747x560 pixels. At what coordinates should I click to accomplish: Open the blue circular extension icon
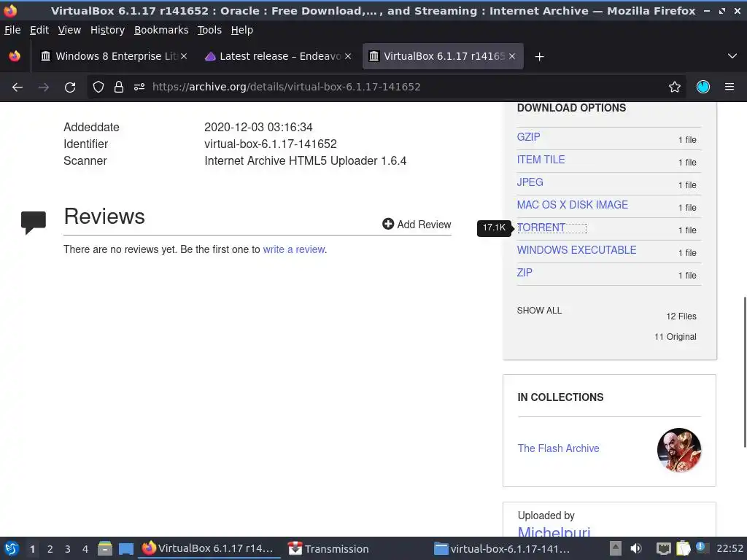pyautogui.click(x=703, y=87)
